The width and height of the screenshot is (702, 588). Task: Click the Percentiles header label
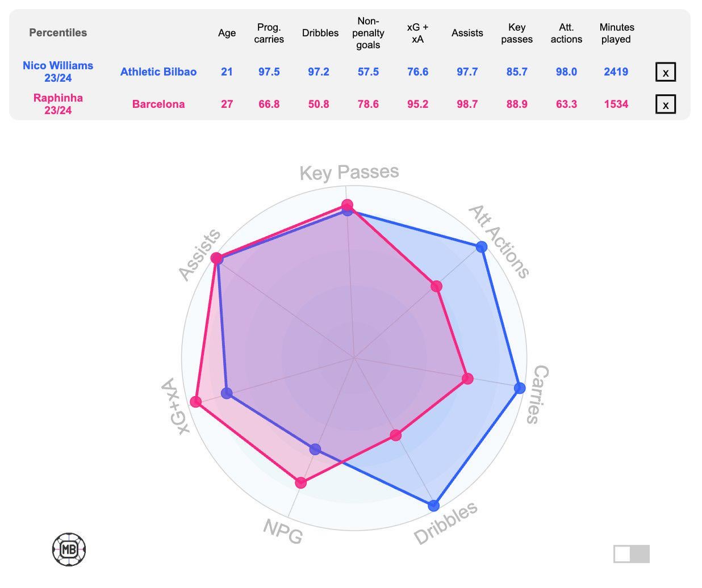tap(58, 32)
